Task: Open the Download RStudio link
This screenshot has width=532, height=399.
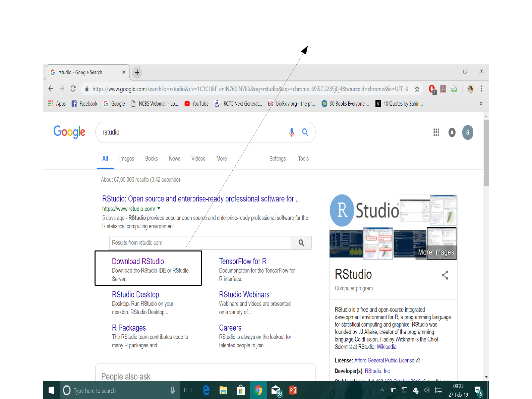Action: coord(138,262)
